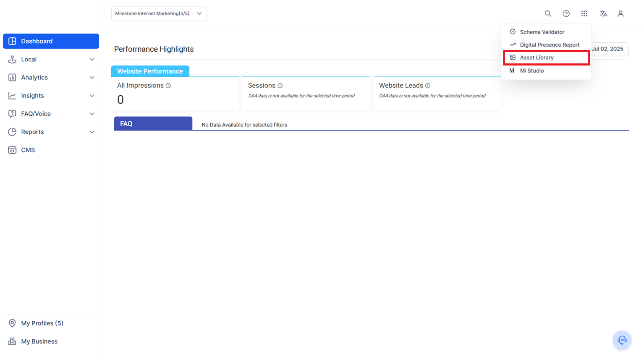The image size is (644, 362).
Task: Open the Reports sidebar section label
Action: 32,132
